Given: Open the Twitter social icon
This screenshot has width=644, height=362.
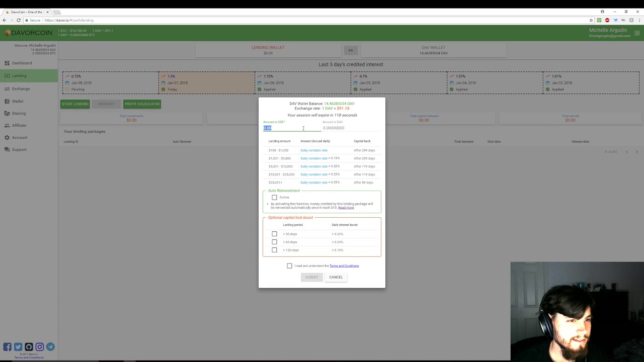Looking at the screenshot, I should tap(18, 347).
